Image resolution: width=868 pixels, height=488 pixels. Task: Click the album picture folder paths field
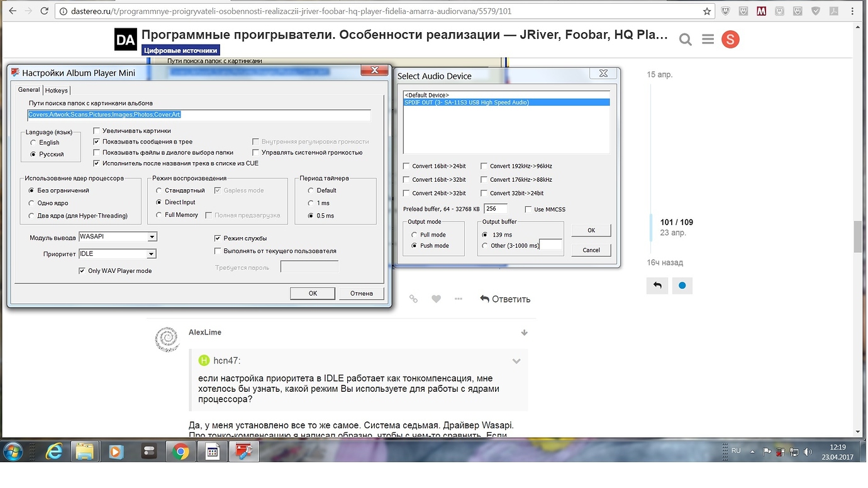(x=199, y=115)
